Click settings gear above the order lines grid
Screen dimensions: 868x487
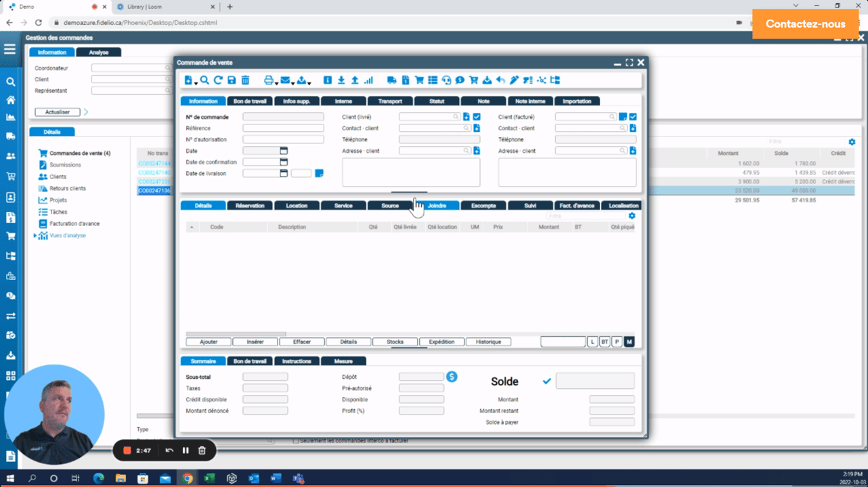tap(632, 216)
